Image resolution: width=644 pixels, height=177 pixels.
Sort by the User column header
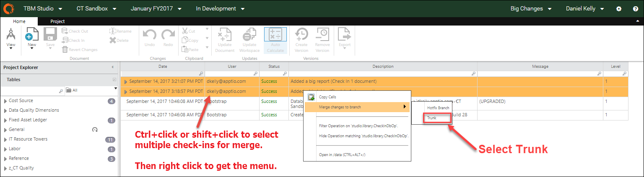232,66
